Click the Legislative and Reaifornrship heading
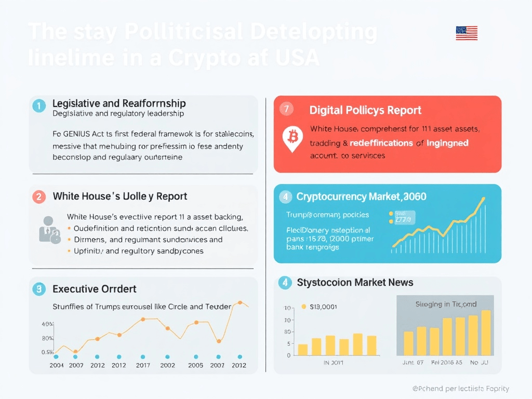The width and height of the screenshot is (532, 399). [119, 103]
